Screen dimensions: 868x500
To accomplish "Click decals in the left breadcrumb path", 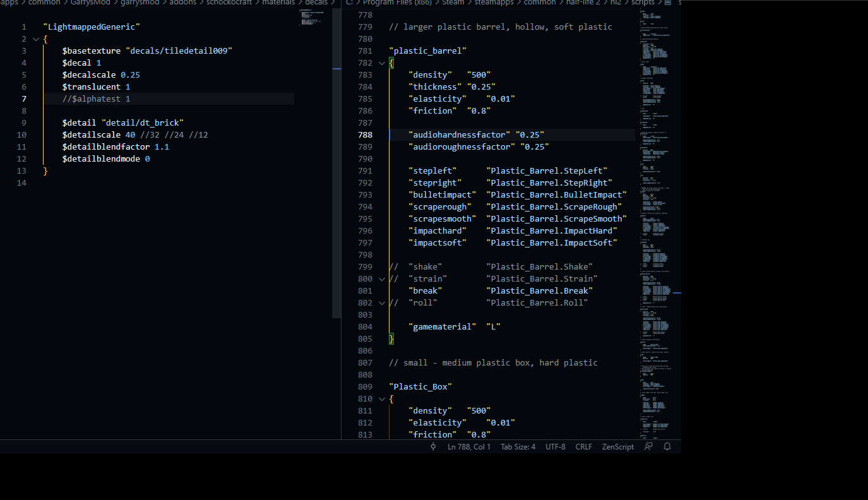I will click(317, 3).
